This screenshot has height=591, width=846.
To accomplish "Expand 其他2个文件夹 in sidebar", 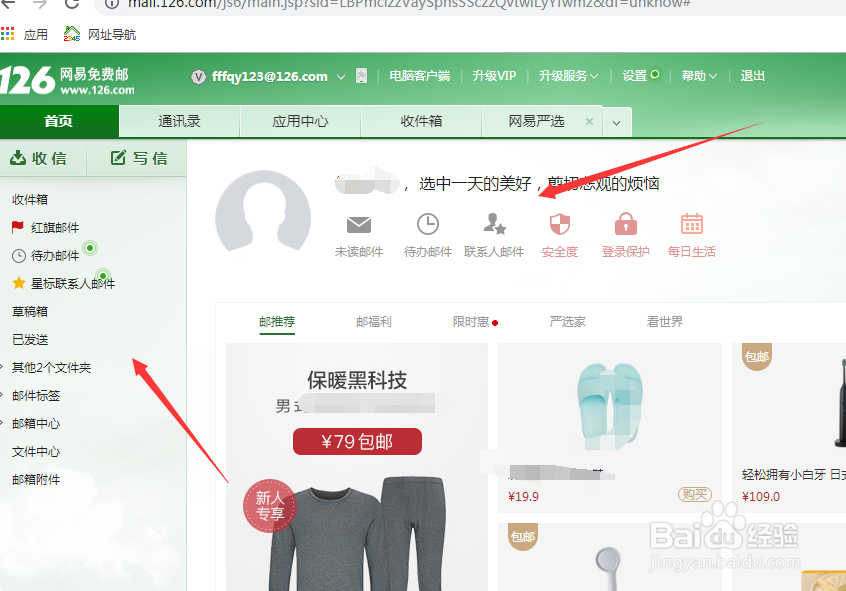I will [2, 367].
